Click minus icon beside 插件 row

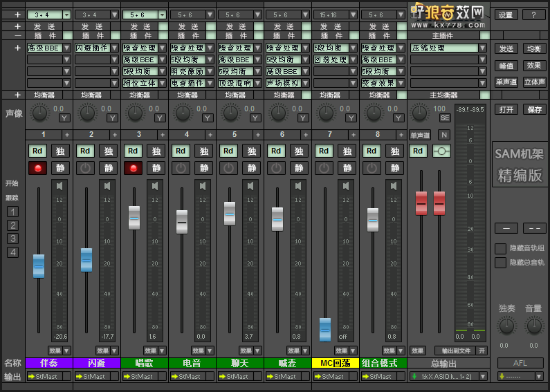[17, 36]
